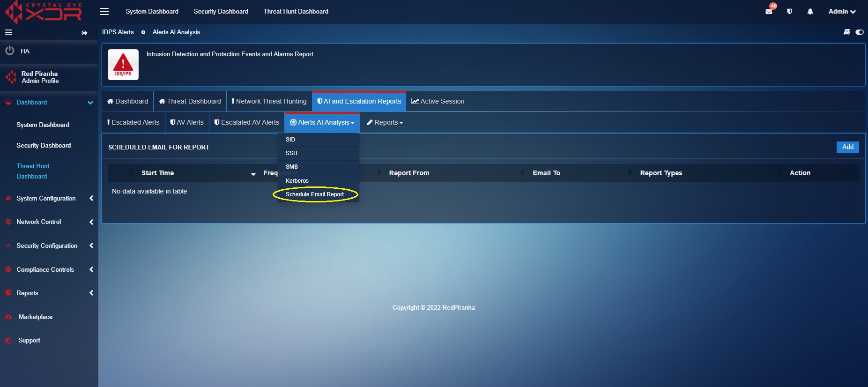Open the Alerts AI Analysis dropdown tab
The image size is (868, 387).
322,122
